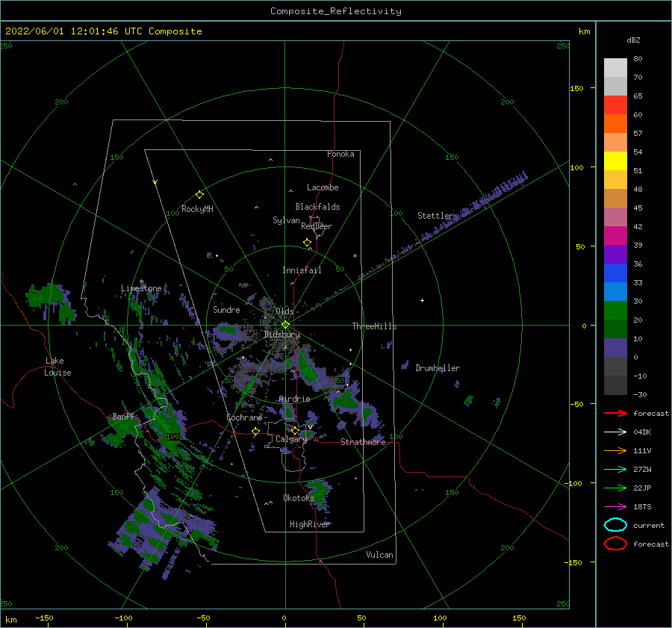Click the Cochrane town label

[244, 417]
